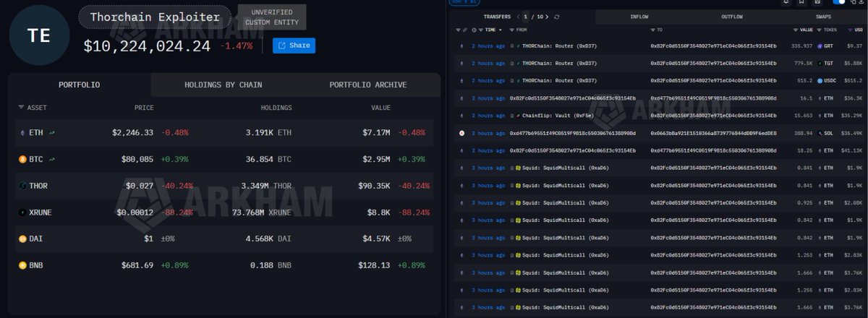
Task: Click the BNB coin icon in the portfolio
Action: tap(22, 265)
